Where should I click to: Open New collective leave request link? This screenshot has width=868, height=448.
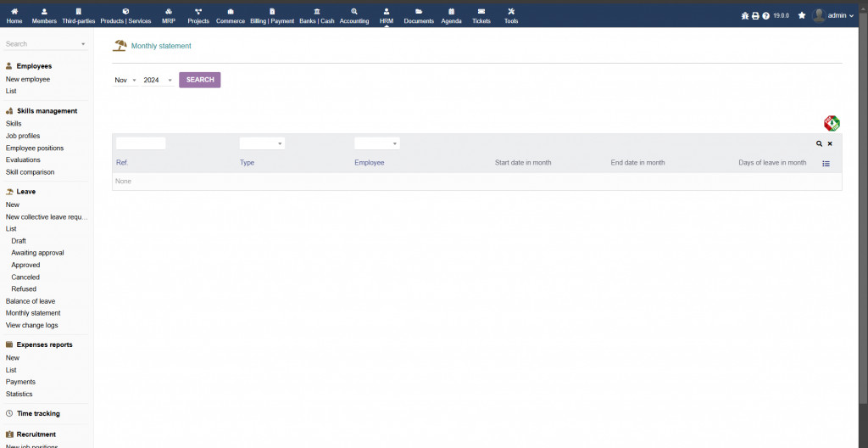(47, 217)
